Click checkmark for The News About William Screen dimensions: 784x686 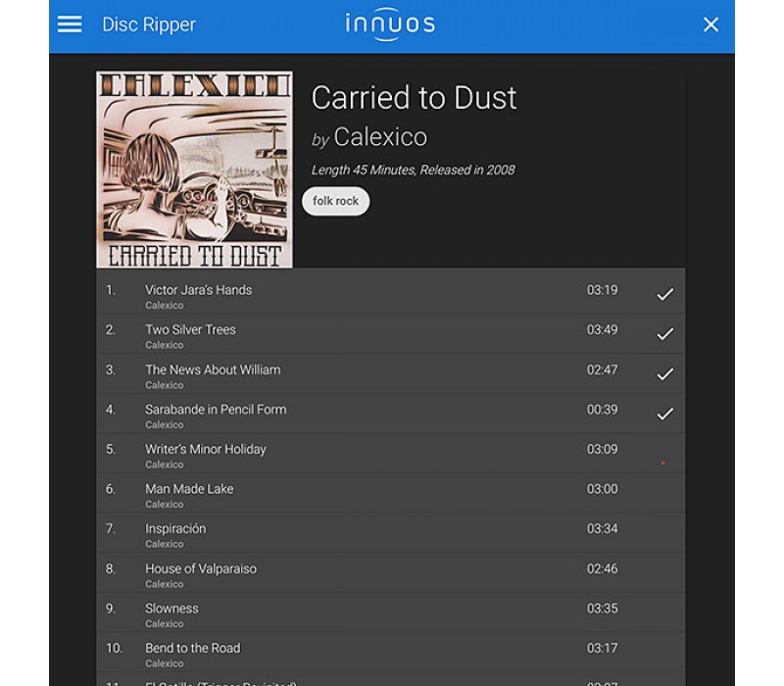(x=664, y=374)
